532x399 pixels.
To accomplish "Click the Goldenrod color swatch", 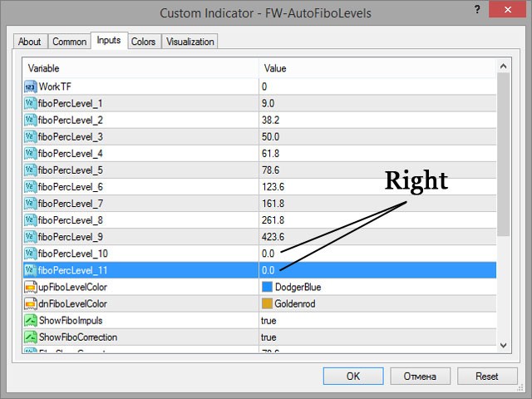I will tap(267, 303).
